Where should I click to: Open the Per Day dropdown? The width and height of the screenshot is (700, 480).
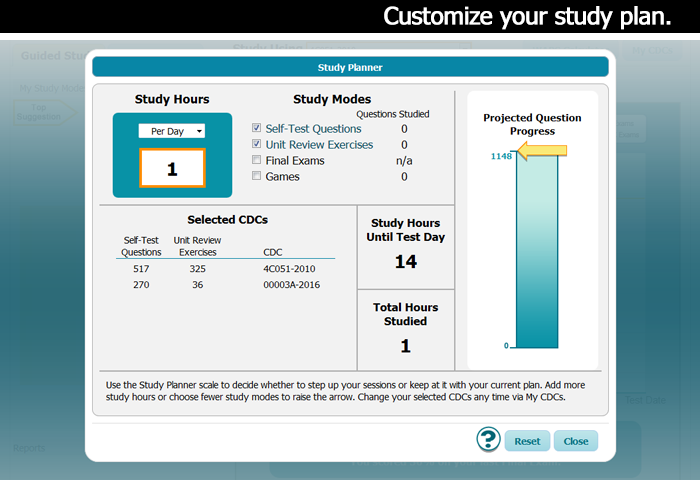click(171, 131)
